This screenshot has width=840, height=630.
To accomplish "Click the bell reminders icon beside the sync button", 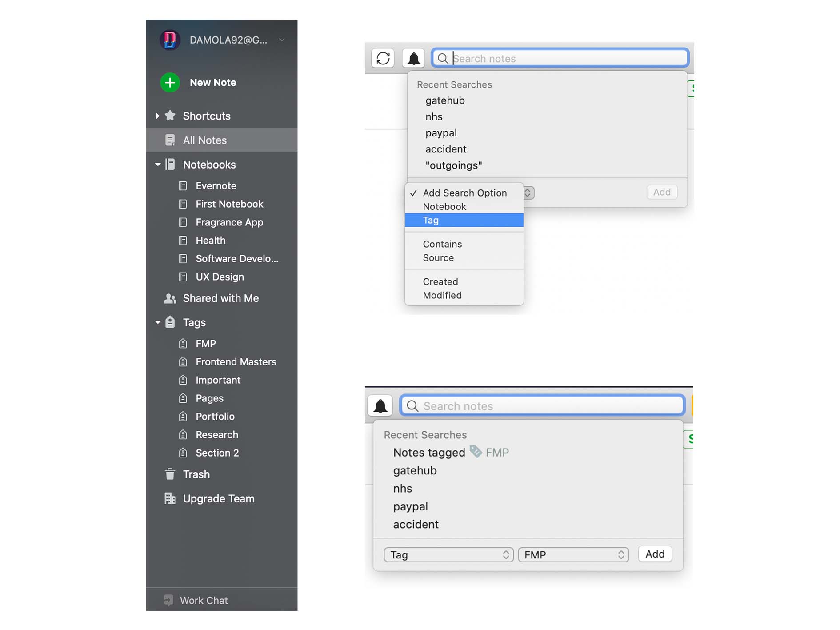I will point(414,58).
